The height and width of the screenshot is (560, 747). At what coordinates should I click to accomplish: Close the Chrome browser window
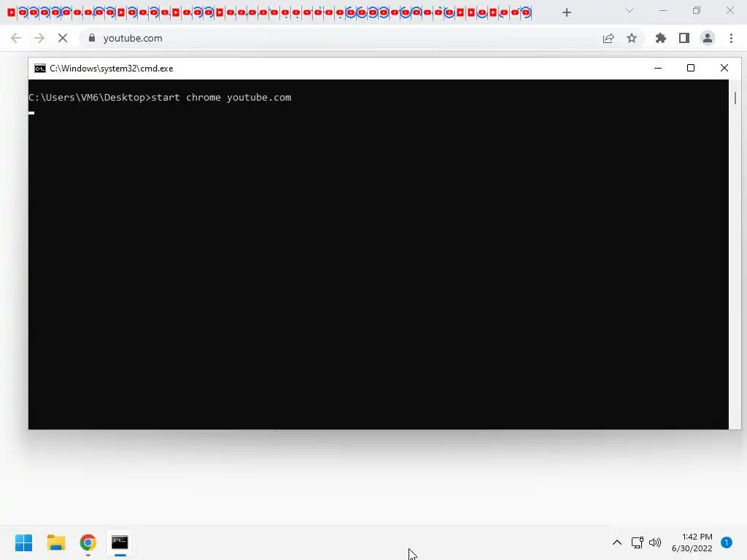(729, 10)
